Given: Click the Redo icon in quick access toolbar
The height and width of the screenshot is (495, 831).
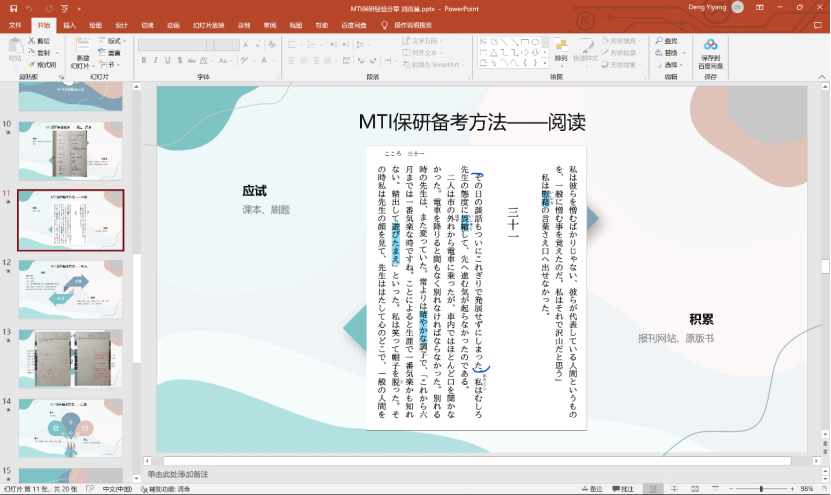Looking at the screenshot, I should (49, 8).
